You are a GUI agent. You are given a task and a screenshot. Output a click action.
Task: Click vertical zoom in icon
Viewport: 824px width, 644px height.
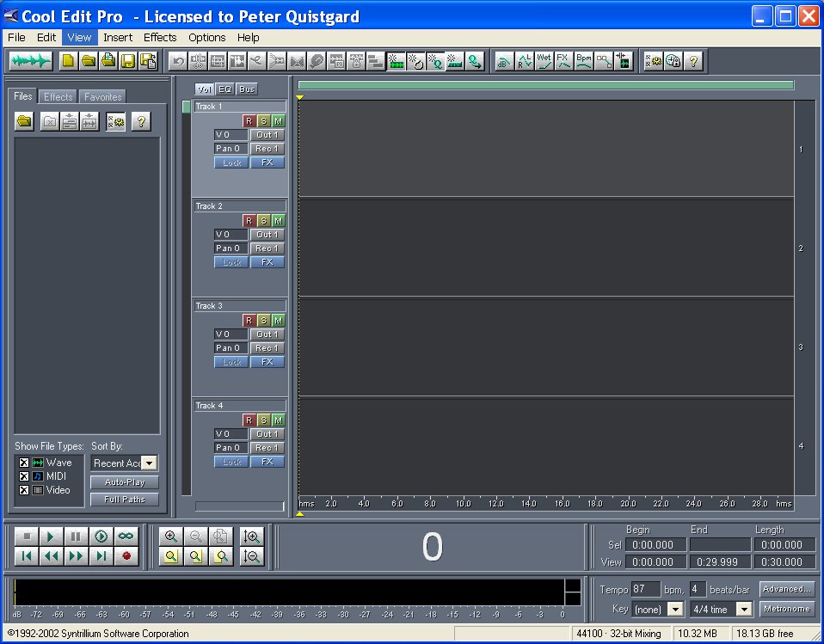point(252,537)
